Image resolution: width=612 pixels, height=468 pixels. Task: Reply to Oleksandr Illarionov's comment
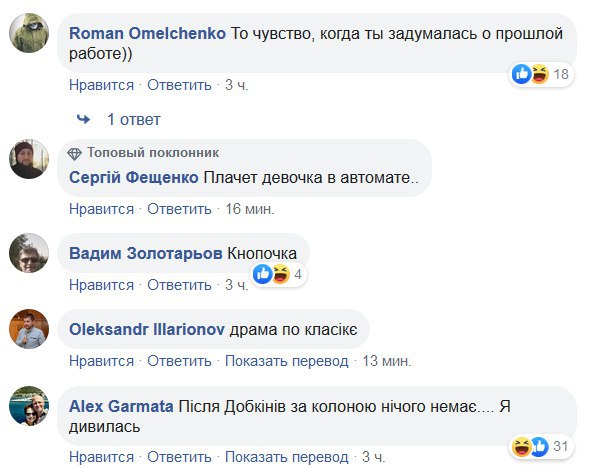179,361
